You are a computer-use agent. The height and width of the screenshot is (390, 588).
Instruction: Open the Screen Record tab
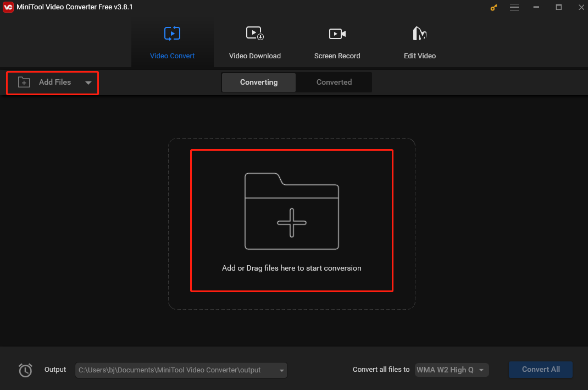coord(337,43)
